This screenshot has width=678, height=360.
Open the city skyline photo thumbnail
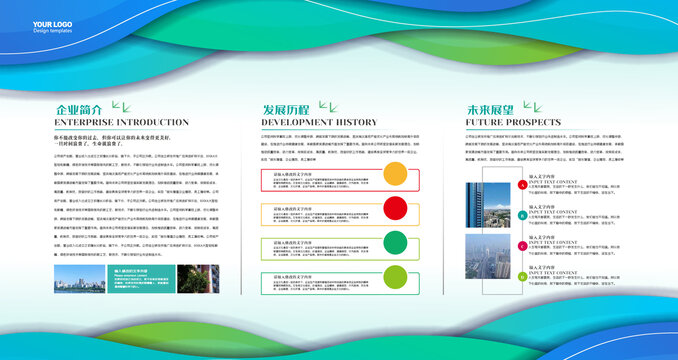(x=80, y=279)
